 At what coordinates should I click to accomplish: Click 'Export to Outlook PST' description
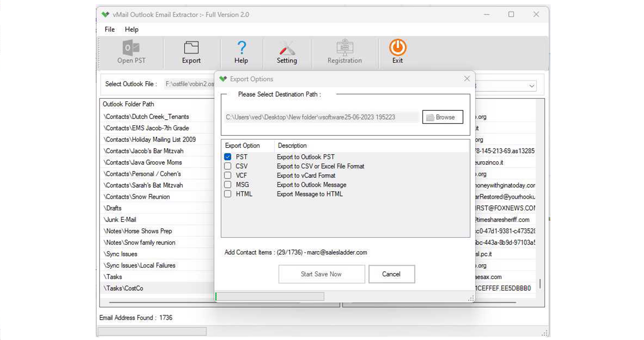point(305,157)
